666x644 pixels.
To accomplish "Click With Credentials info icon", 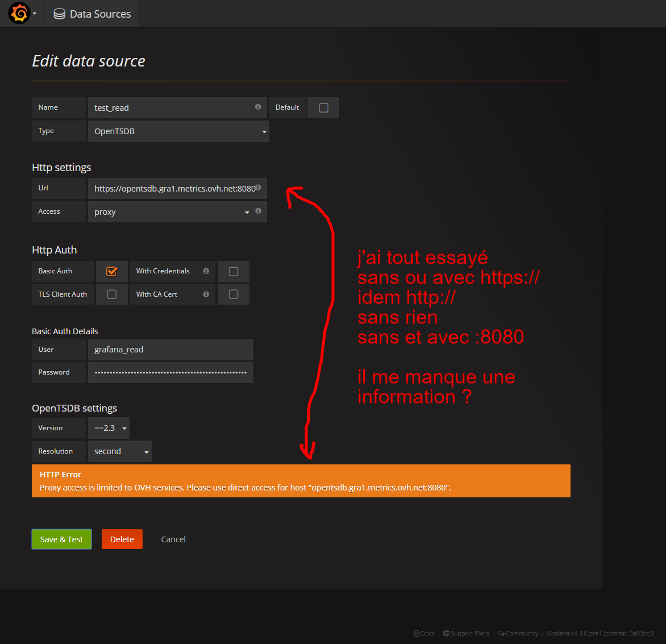I will tap(206, 271).
